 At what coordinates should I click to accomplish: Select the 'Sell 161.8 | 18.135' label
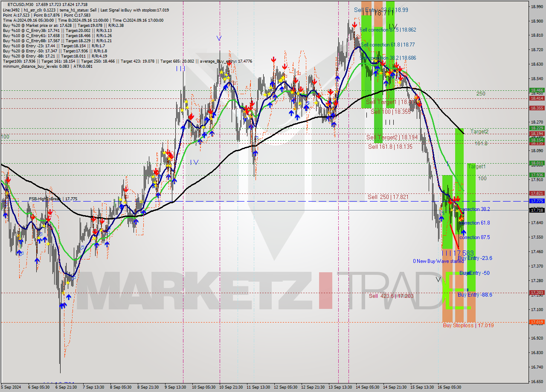[390, 147]
